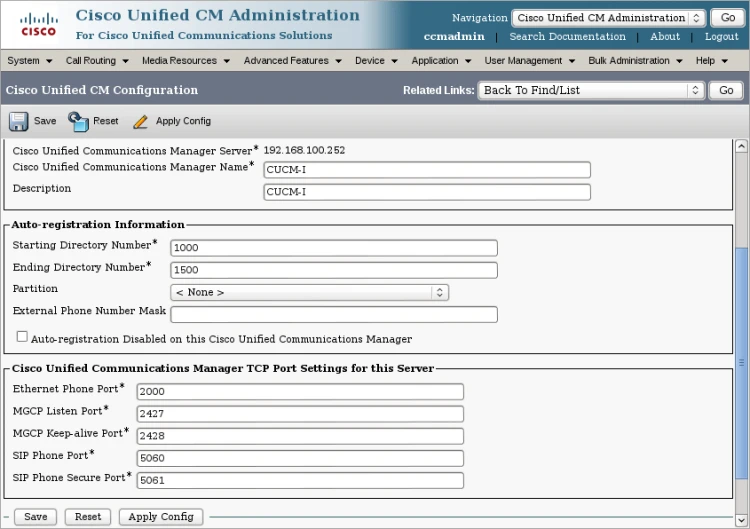Screen dimensions: 750x529
Task: Click the vertical scrollbar thumb
Action: (741, 363)
